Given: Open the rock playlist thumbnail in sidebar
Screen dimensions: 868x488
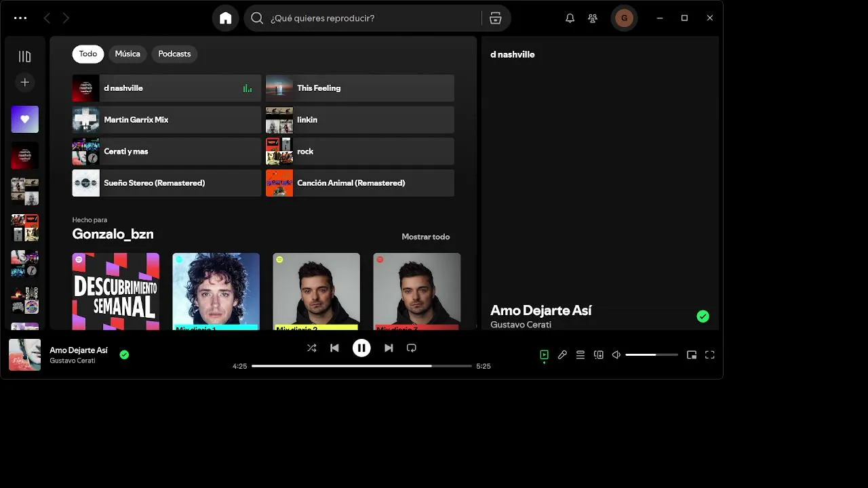Looking at the screenshot, I should pos(24,228).
